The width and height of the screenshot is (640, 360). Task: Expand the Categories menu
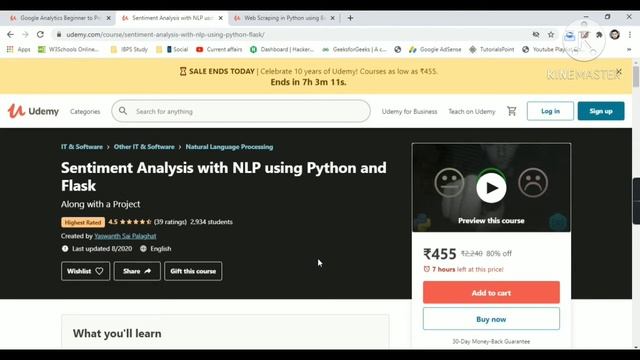coord(85,111)
